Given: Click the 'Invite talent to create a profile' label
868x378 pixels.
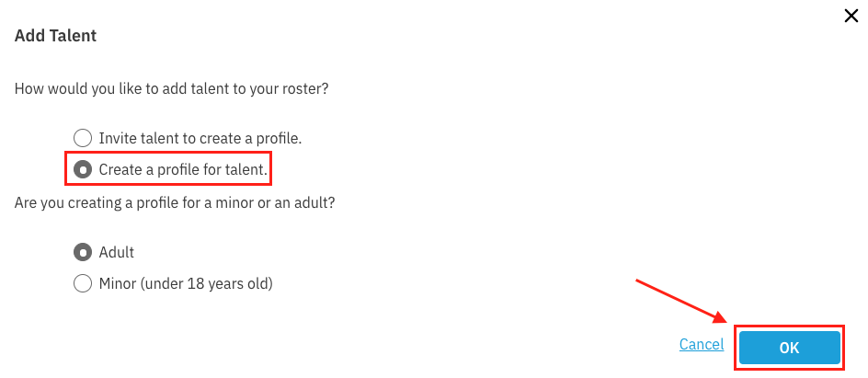Looking at the screenshot, I should click(200, 139).
